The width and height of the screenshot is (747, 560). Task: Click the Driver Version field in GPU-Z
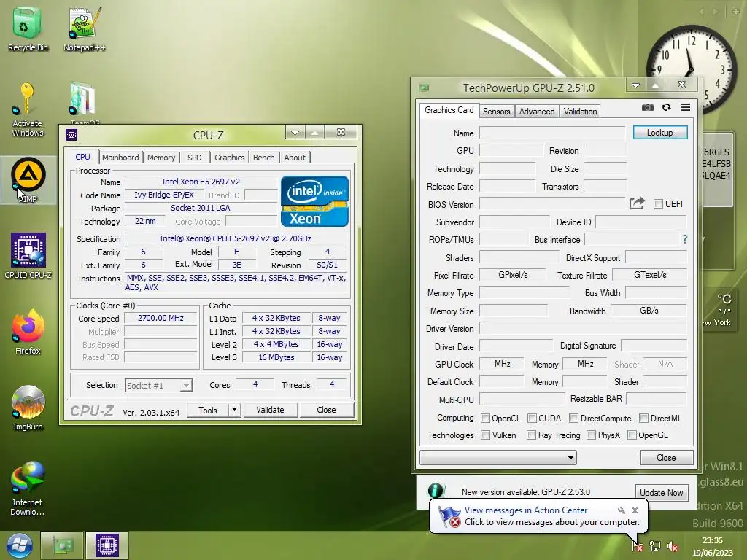coord(583,329)
